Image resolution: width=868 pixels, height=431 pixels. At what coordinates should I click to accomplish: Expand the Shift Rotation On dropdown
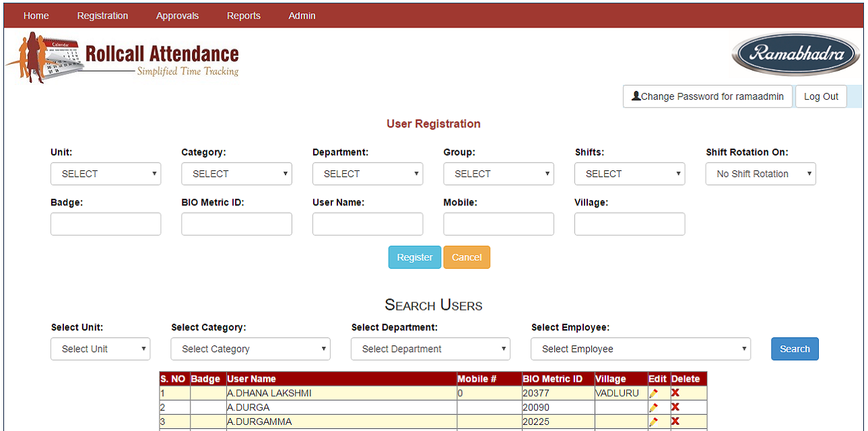click(760, 174)
